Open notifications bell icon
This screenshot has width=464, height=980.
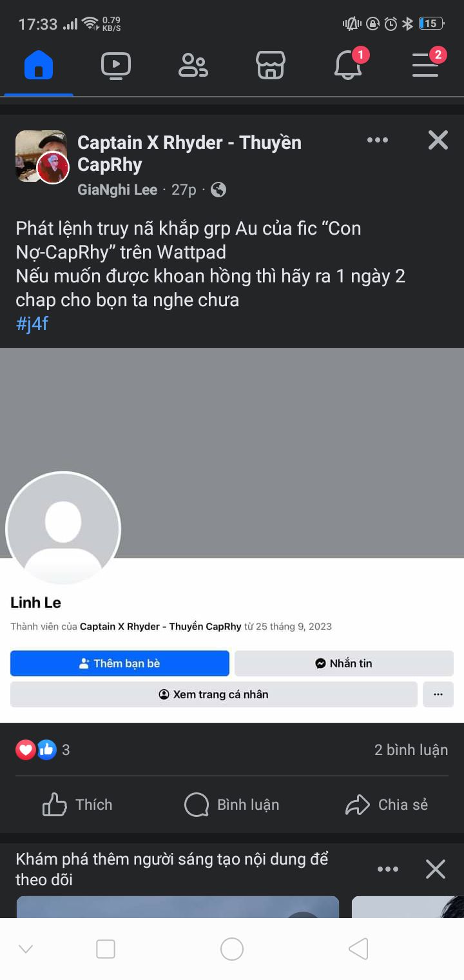[x=348, y=65]
